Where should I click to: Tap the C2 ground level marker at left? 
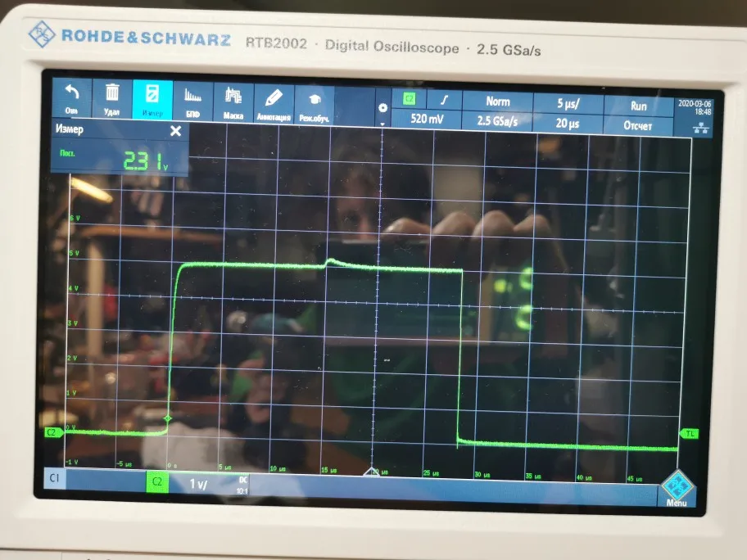click(x=54, y=432)
